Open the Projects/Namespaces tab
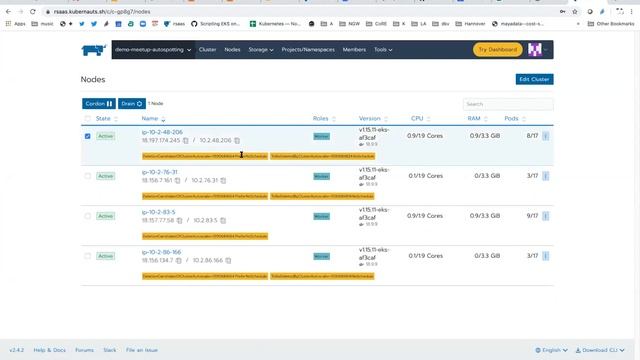The height and width of the screenshot is (360, 640). click(308, 50)
